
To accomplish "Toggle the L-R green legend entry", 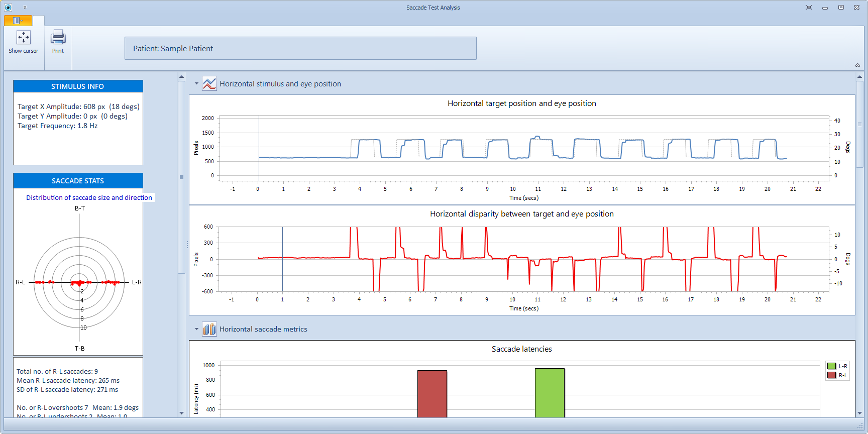I will pos(837,366).
